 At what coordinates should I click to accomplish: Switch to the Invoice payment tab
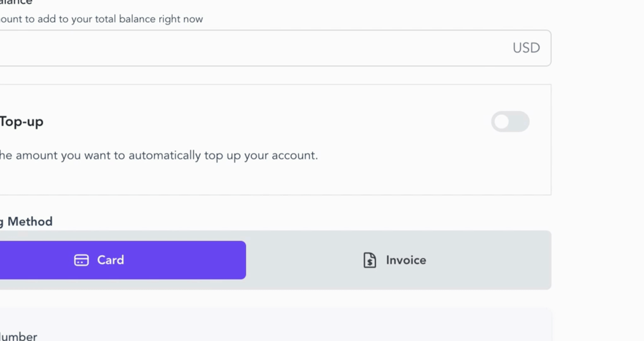pyautogui.click(x=398, y=260)
